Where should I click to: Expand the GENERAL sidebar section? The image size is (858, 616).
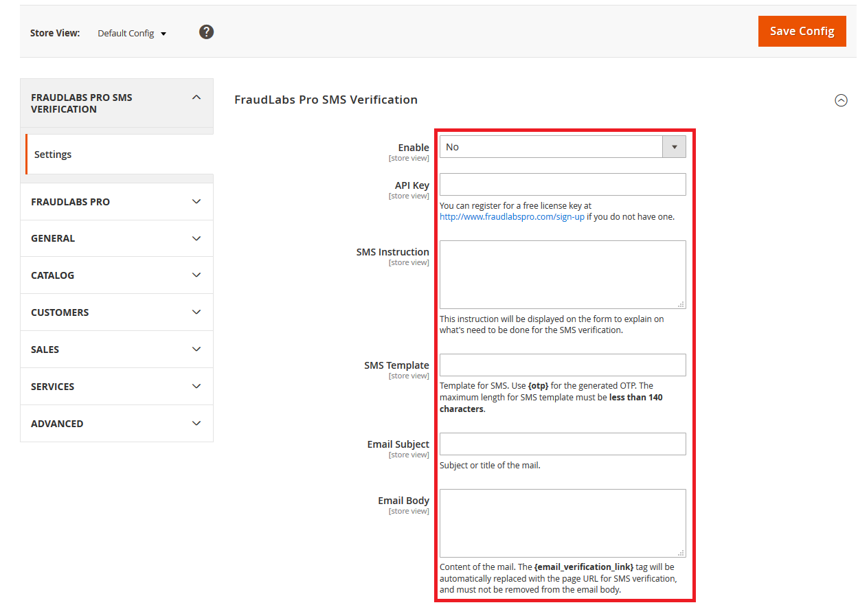[x=117, y=238]
